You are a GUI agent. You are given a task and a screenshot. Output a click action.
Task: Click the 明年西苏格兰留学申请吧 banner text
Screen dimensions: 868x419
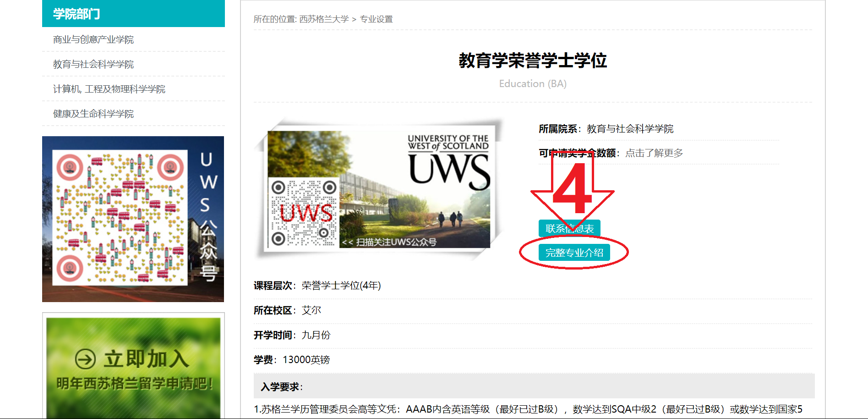135,383
